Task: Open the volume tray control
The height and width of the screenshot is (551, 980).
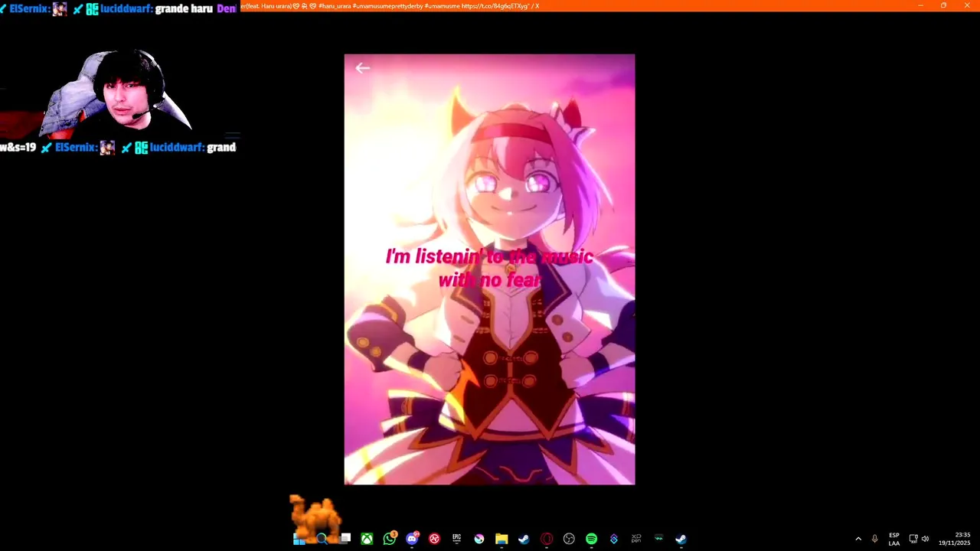Action: 926,539
